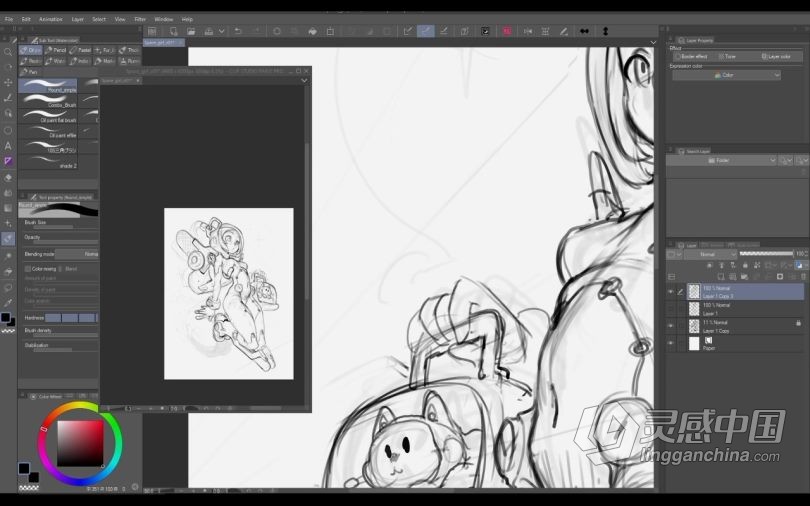This screenshot has width=810, height=506.
Task: Select the Paper layer row
Action: 745,344
